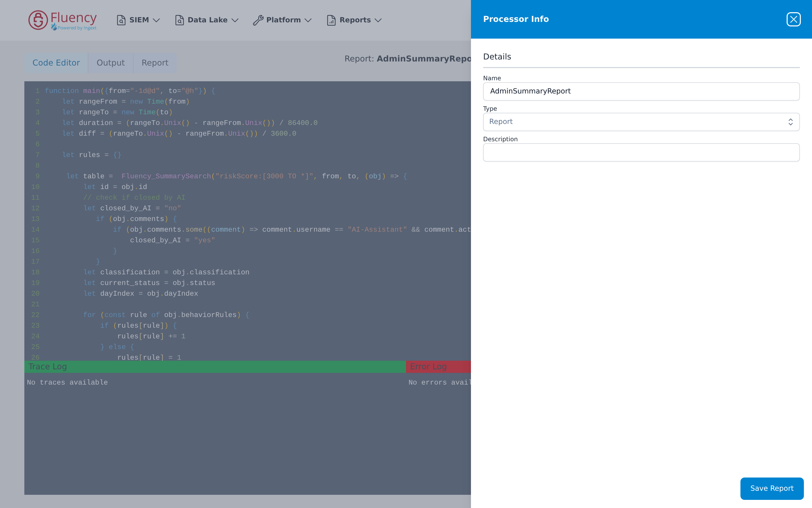Open the Reports menu
This screenshot has width=812, height=508.
[x=354, y=20]
